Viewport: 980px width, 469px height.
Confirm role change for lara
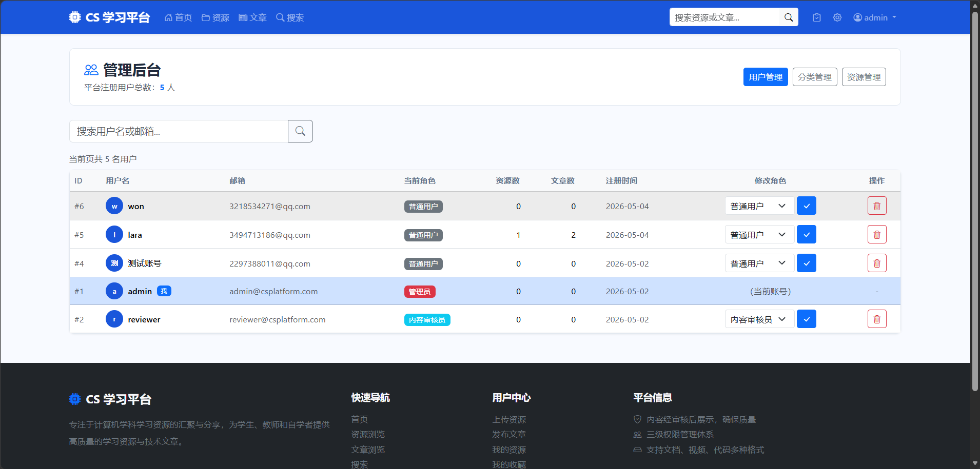point(807,235)
